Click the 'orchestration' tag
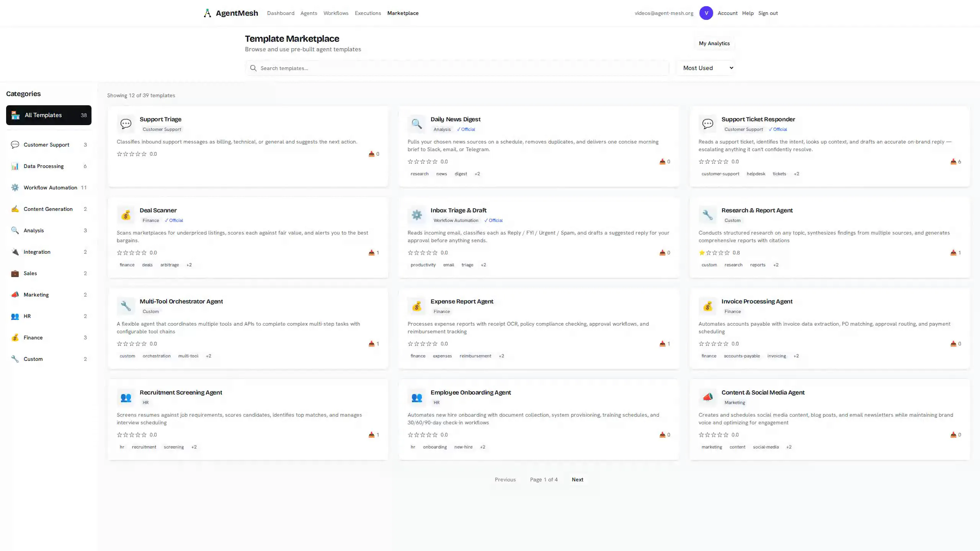The image size is (980, 551). click(x=157, y=356)
